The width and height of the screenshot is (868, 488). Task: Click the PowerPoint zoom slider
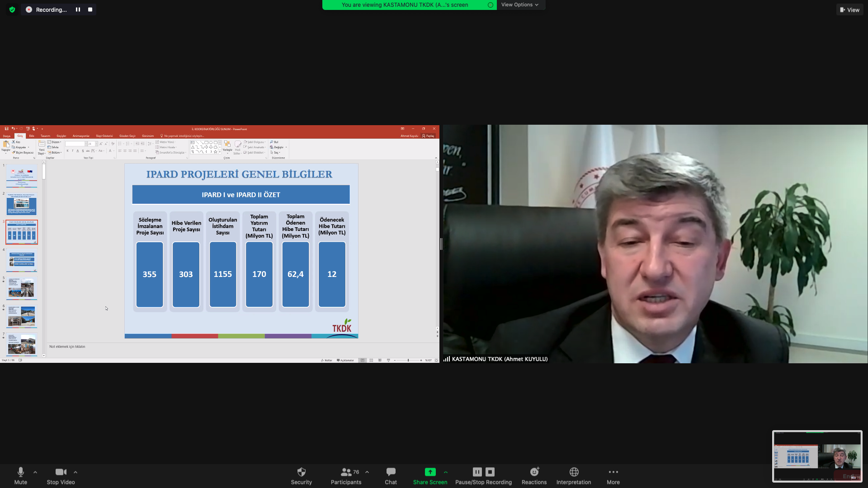point(408,360)
